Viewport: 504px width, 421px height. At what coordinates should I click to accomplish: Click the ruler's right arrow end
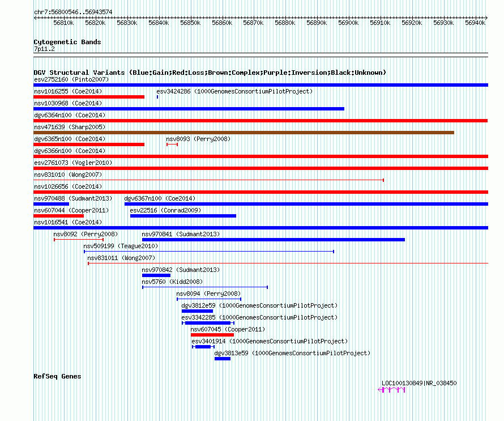[x=486, y=18]
